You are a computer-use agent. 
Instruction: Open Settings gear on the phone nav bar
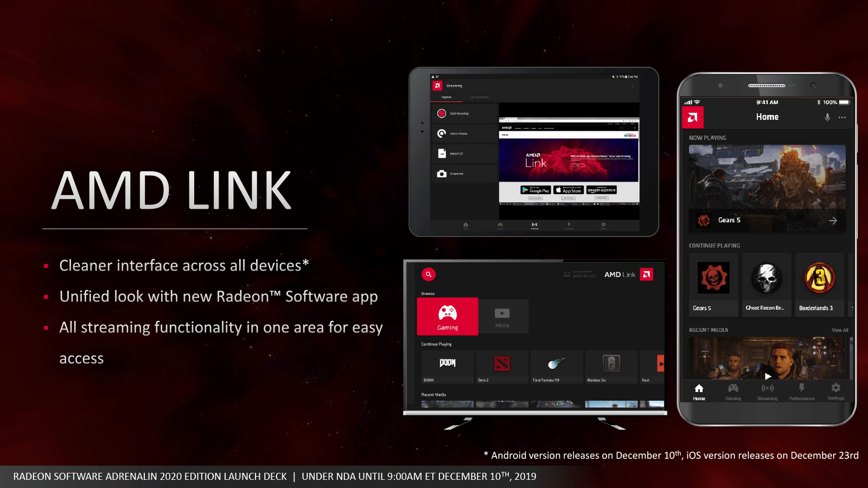coord(836,388)
